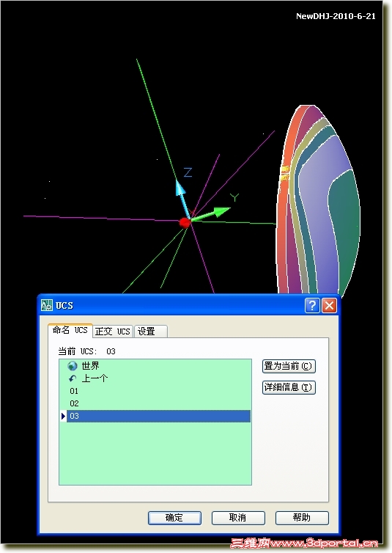Open 详细信息(T) details button
This screenshot has width=392, height=553.
[289, 387]
